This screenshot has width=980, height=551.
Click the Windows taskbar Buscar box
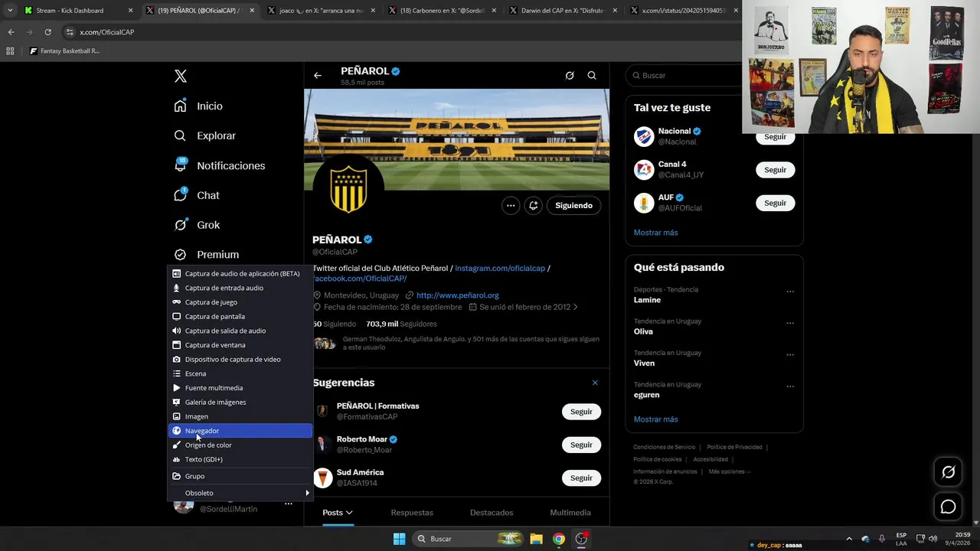click(467, 539)
